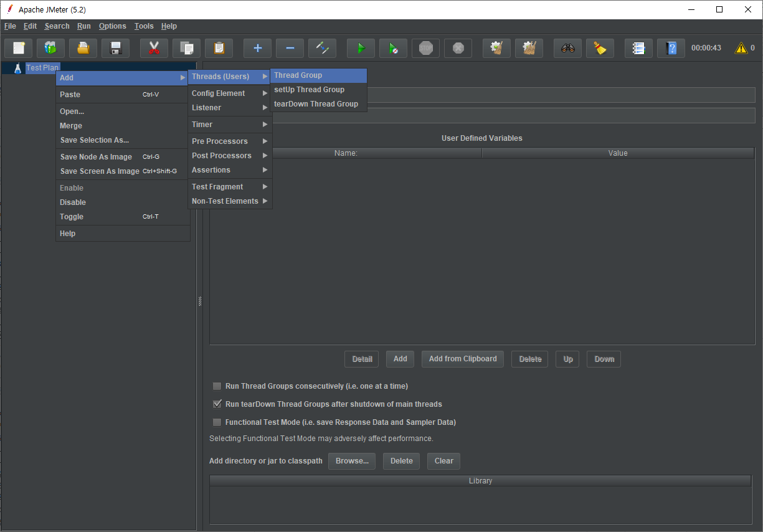Open the Edit menu
Viewport: 763px width, 532px height.
[31, 26]
